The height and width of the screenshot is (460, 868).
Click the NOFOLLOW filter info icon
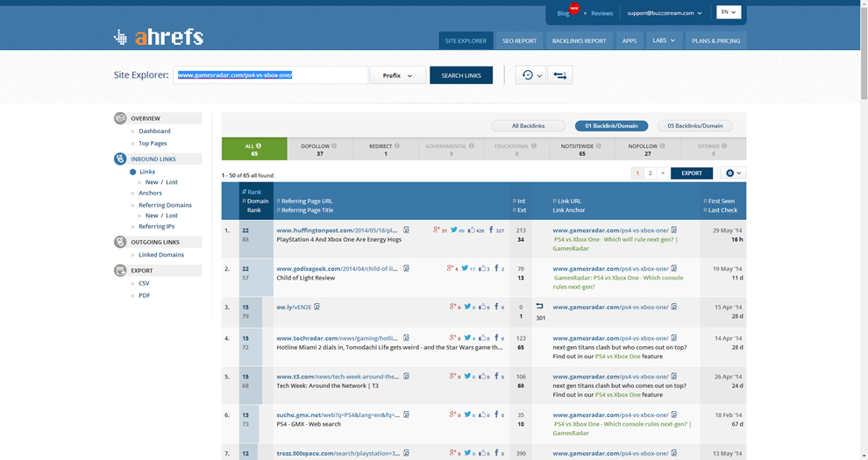(662, 146)
